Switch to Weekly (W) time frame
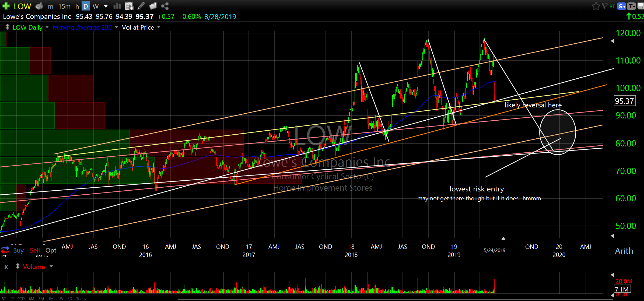The width and height of the screenshot is (644, 301). tap(96, 6)
